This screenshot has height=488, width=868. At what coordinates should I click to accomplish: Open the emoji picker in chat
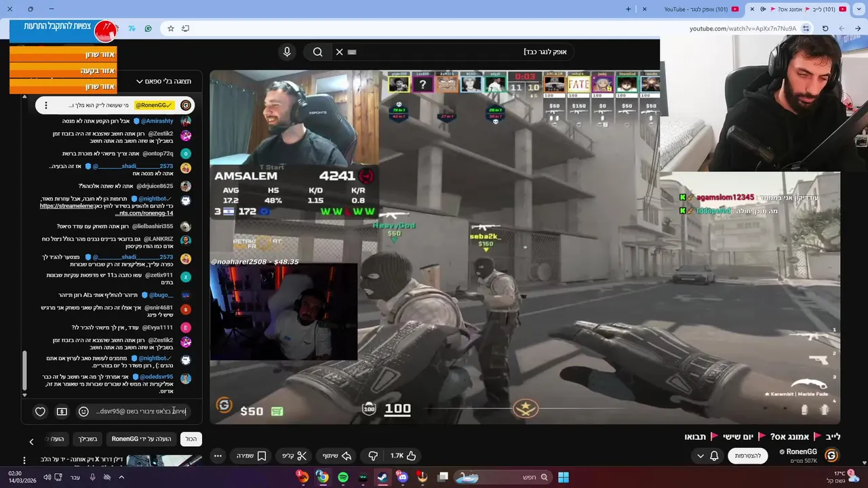tap(83, 411)
